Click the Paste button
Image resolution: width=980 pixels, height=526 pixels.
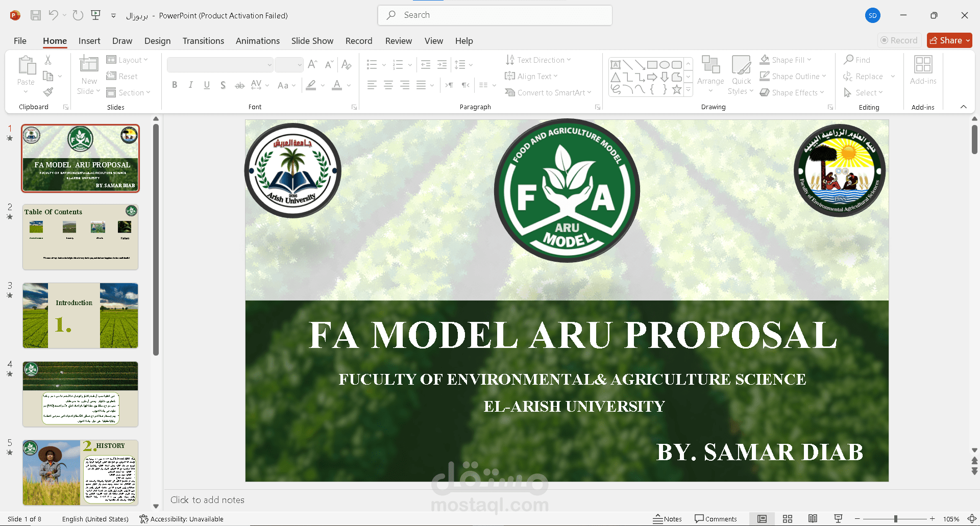[x=26, y=70]
